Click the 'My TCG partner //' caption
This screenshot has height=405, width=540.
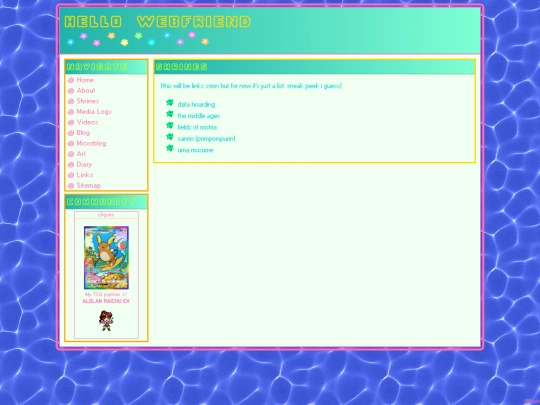[x=106, y=294]
